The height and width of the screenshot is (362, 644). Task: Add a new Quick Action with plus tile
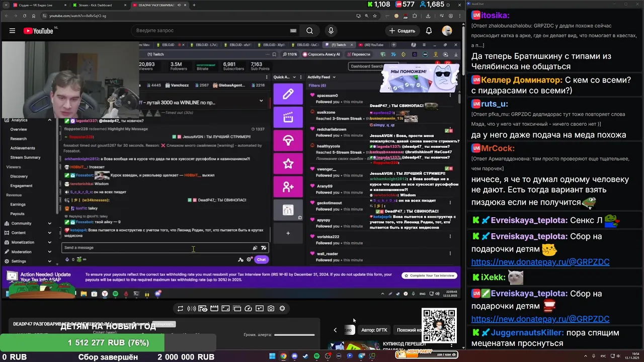click(x=288, y=233)
